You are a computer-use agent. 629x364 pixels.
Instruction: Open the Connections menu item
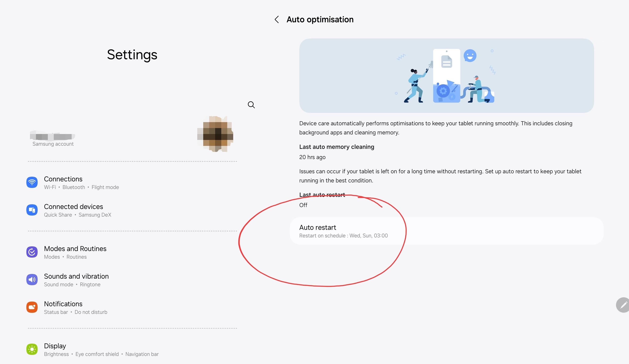click(63, 179)
